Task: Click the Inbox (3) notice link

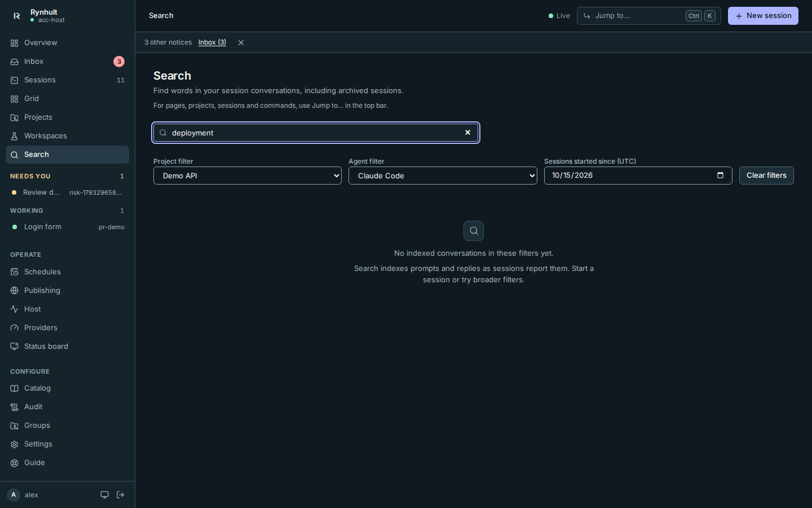Action: pos(212,42)
